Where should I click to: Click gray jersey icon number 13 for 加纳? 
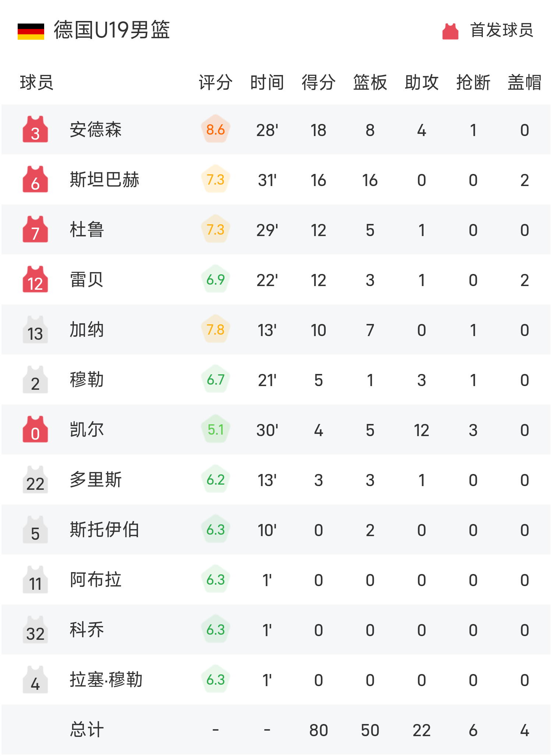tap(35, 329)
